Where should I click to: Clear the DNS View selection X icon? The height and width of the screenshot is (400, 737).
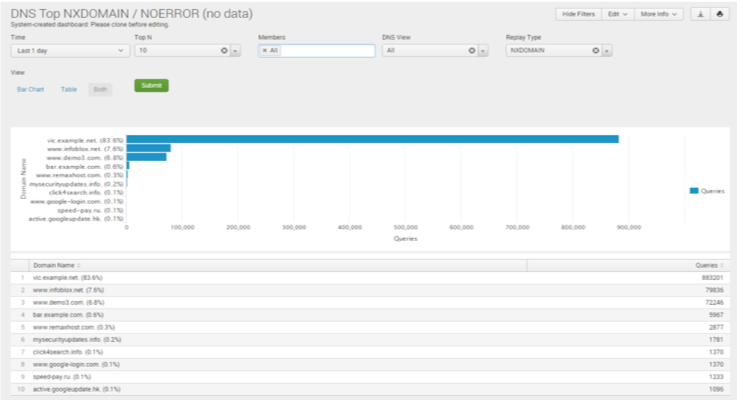tap(471, 49)
